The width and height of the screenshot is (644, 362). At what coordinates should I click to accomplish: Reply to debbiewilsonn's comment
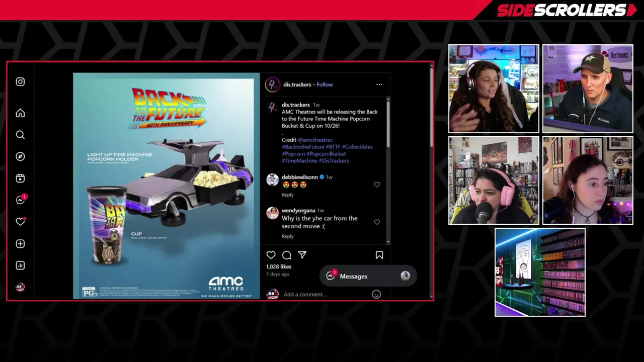(x=287, y=195)
